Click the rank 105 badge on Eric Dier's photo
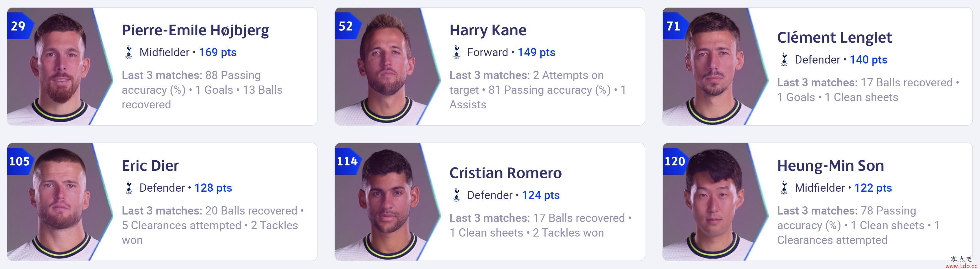980x269 pixels. (x=19, y=161)
